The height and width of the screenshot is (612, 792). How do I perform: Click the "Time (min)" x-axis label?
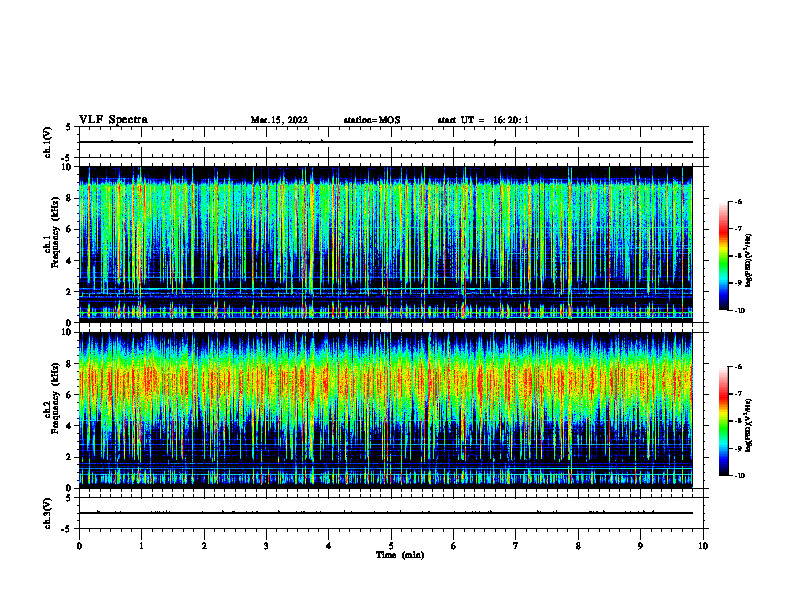(400, 555)
